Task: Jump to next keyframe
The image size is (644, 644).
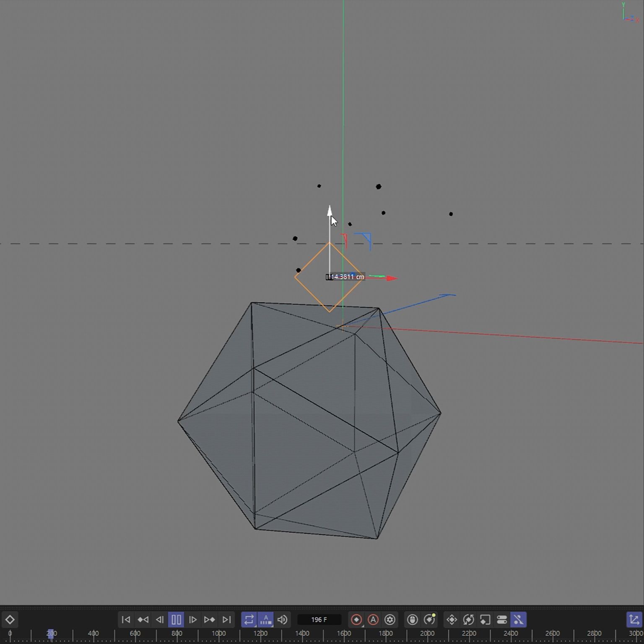Action: click(209, 620)
